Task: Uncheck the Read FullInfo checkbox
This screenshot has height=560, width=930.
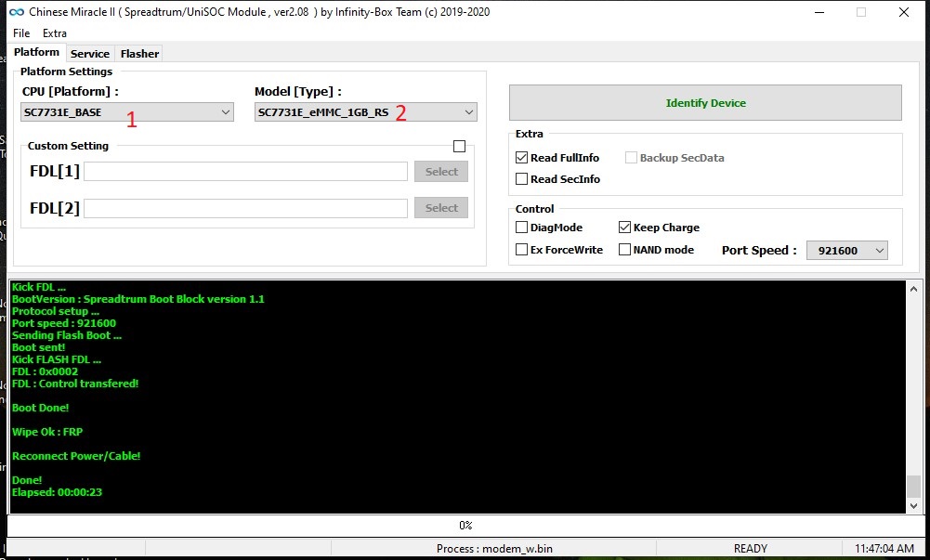Action: pyautogui.click(x=522, y=158)
